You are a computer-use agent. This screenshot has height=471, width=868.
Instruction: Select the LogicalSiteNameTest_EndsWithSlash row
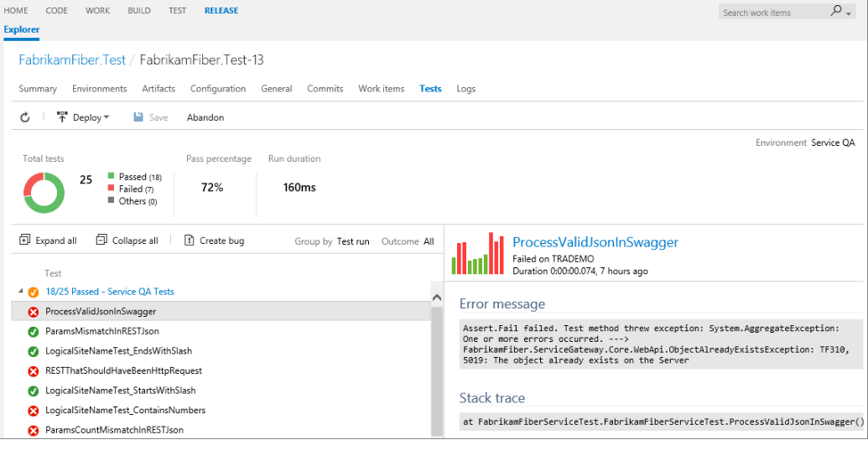tap(221, 351)
